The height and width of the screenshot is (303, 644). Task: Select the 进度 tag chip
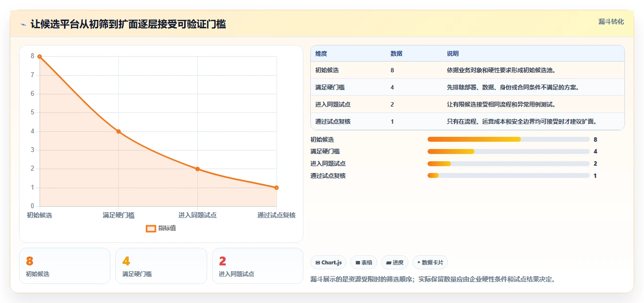(x=395, y=262)
